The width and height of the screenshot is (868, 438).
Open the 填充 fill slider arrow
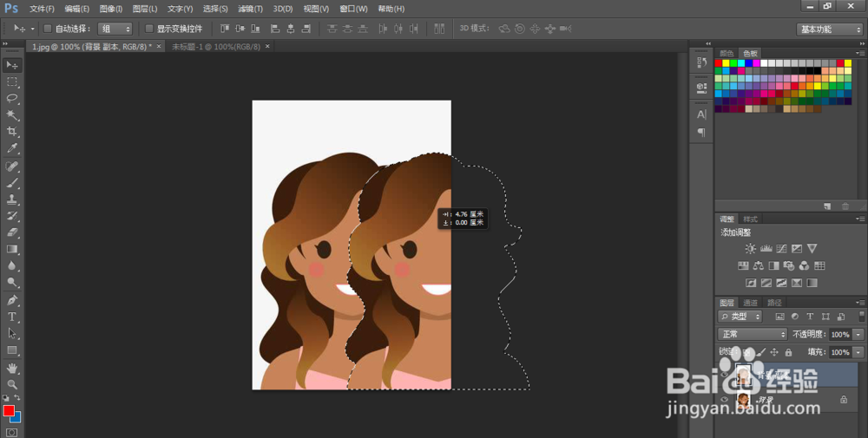click(x=858, y=352)
